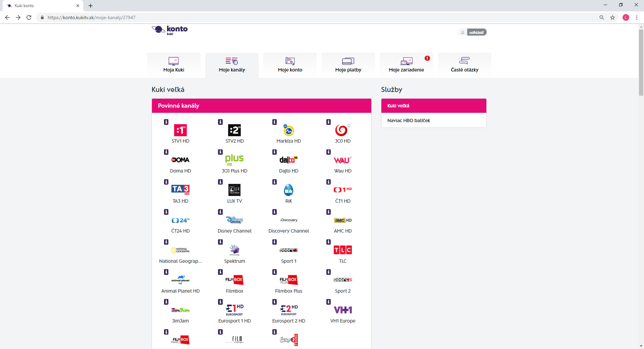Viewport: 644px width, 349px height.
Task: Click the STV1 HD label
Action: pos(180,141)
